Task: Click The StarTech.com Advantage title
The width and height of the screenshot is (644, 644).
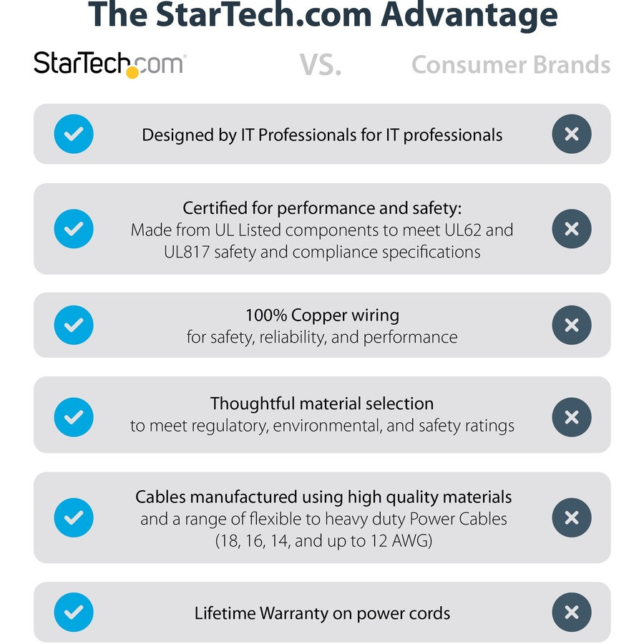Action: 322,15
